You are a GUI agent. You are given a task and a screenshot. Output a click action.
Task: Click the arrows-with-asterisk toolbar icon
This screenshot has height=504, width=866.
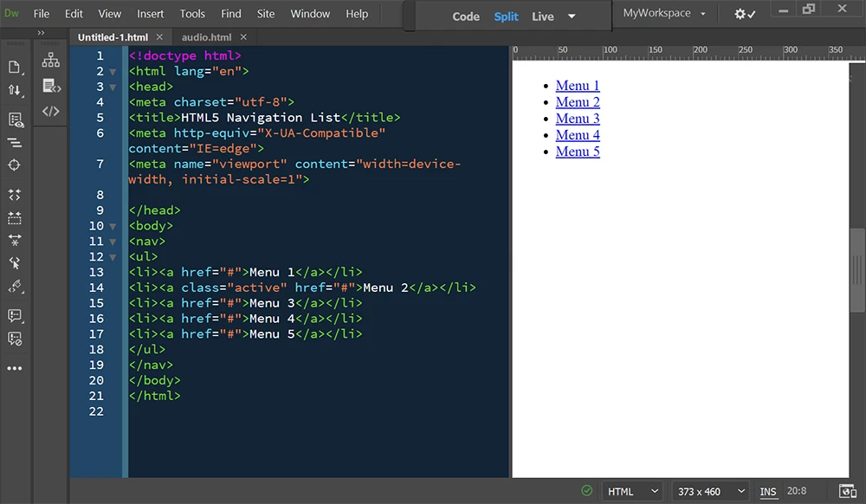(15, 240)
